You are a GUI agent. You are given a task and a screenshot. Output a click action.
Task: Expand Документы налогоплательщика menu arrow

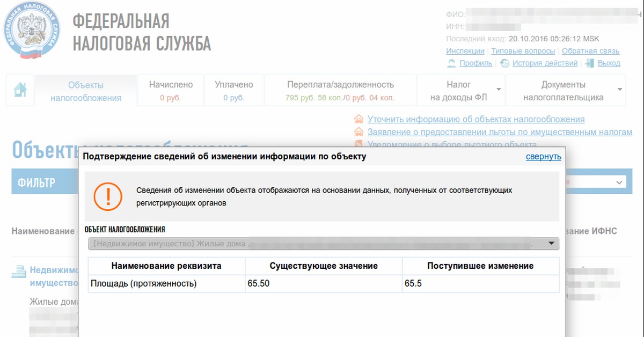pos(620,90)
